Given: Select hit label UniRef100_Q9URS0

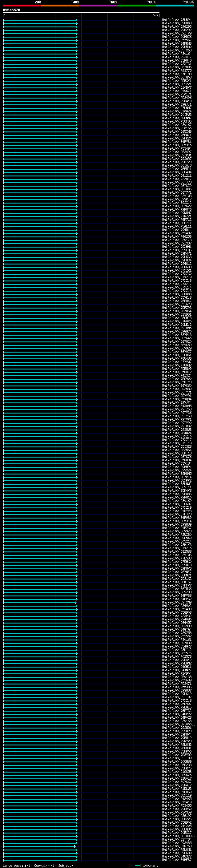Looking at the screenshot, I should coord(177,809).
